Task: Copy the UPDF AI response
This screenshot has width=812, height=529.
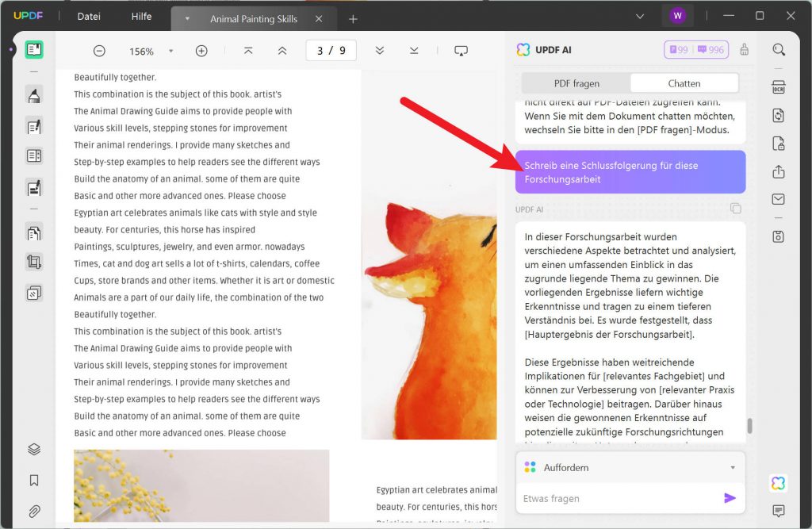Action: (735, 209)
